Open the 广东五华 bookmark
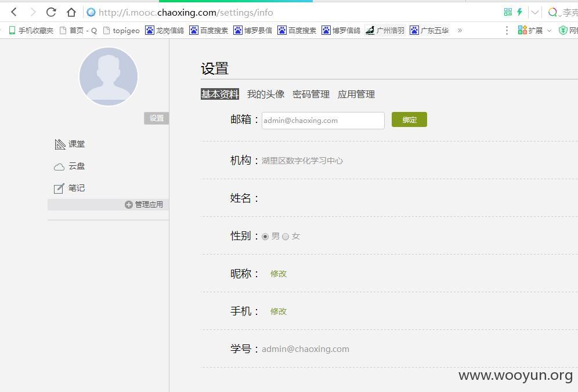Screen dimensions: 578x392 tap(429, 30)
